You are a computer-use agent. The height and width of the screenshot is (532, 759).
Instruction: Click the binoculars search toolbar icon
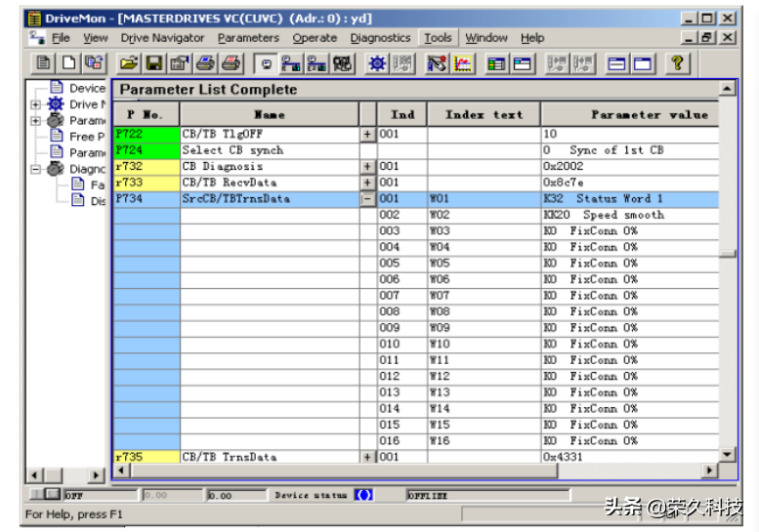click(342, 63)
